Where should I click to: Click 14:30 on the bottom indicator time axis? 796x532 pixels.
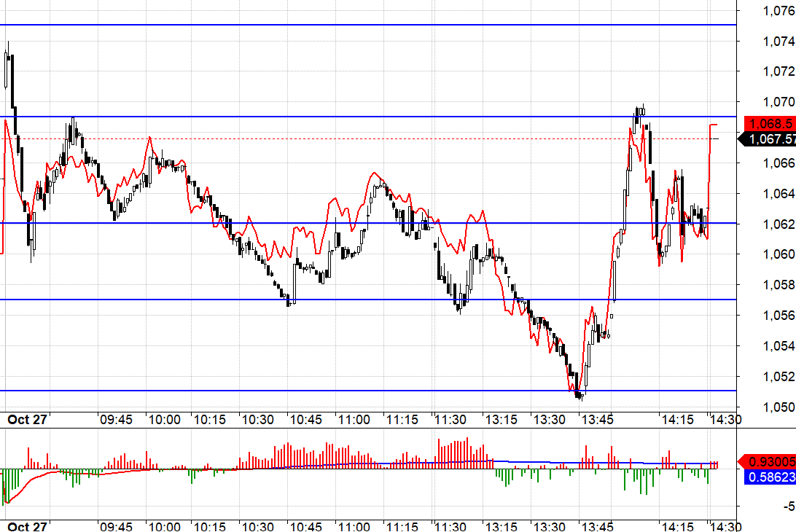pos(726,526)
